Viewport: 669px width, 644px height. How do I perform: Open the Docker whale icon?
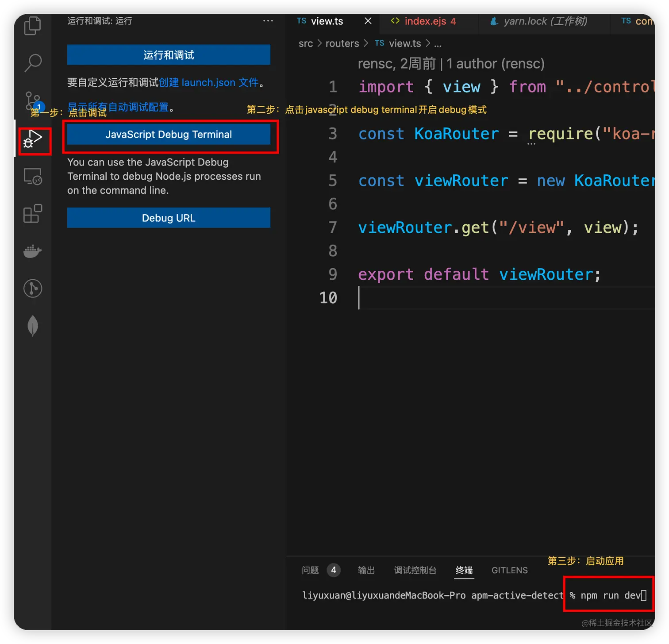(x=33, y=251)
